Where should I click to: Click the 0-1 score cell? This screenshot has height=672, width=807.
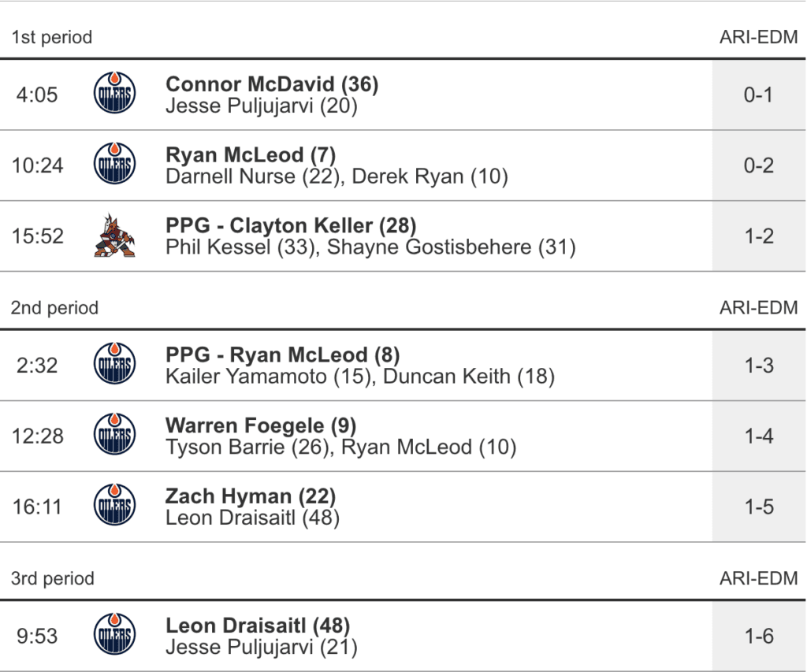click(759, 95)
